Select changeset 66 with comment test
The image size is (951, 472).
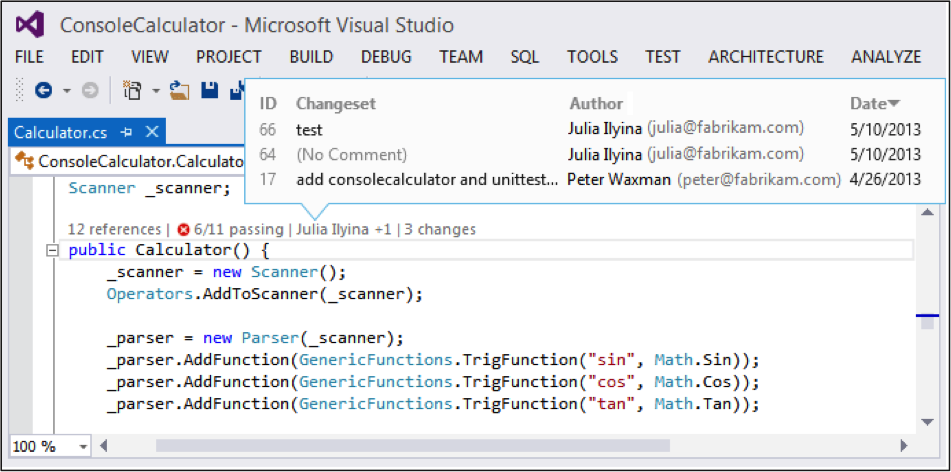coord(591,129)
